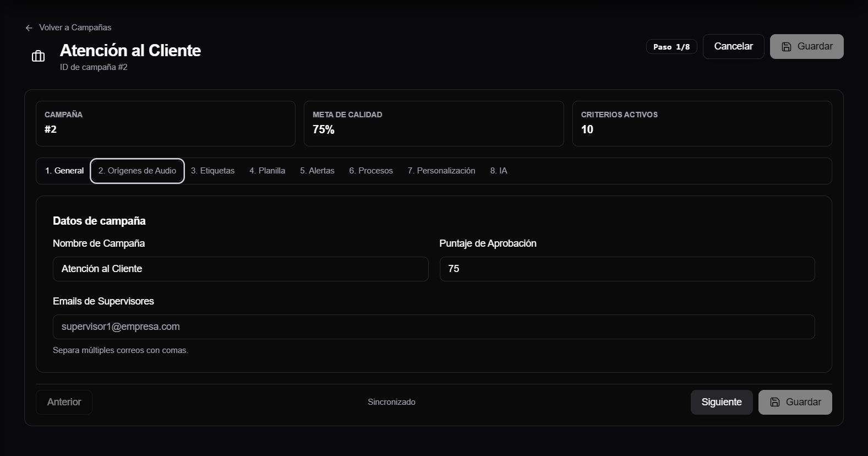
Task: Go to the 5. Alertas tab
Action: point(317,171)
